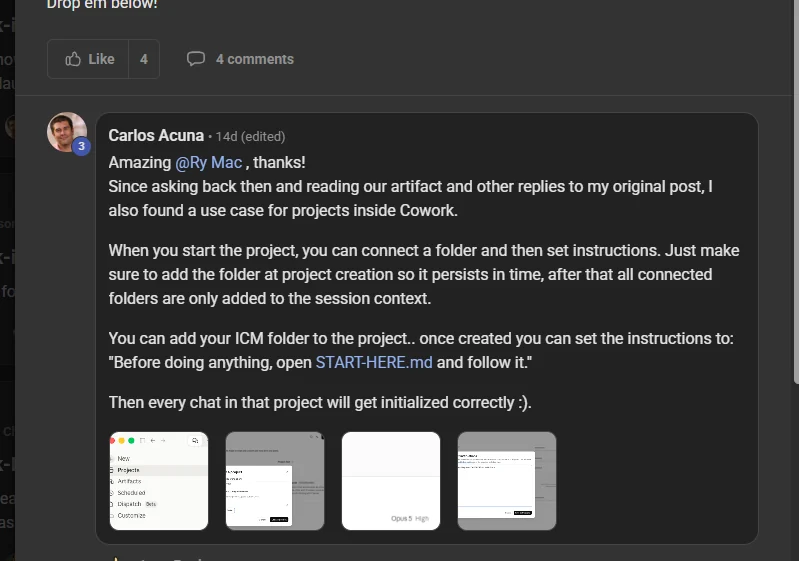Open the likes count showing 4
The height and width of the screenshot is (561, 799).
click(144, 59)
